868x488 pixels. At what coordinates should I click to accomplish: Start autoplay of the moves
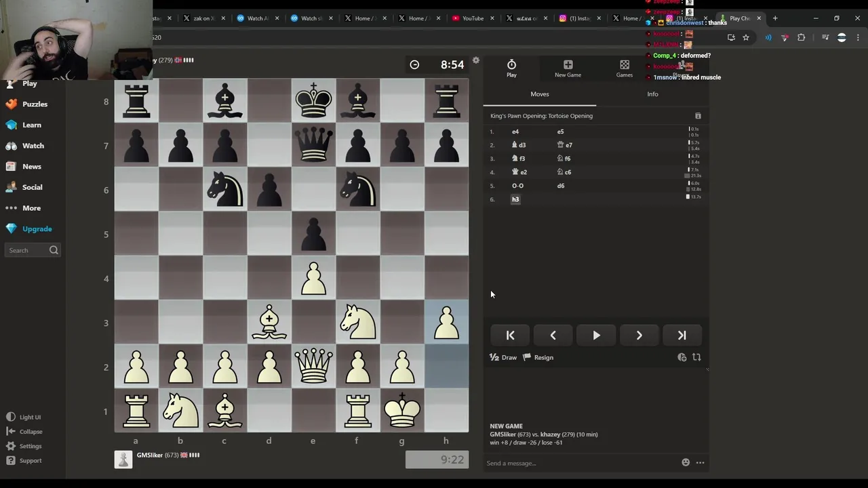[x=596, y=335]
